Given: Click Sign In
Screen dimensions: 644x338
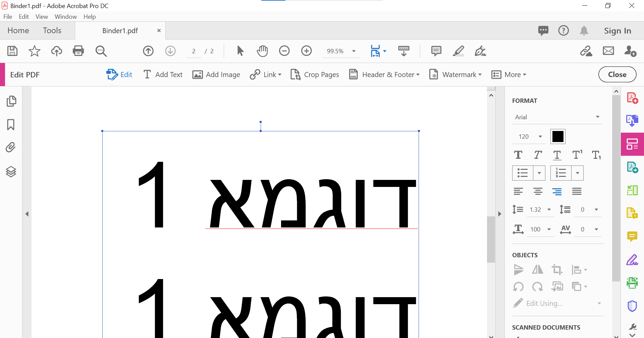Looking at the screenshot, I should click(618, 31).
